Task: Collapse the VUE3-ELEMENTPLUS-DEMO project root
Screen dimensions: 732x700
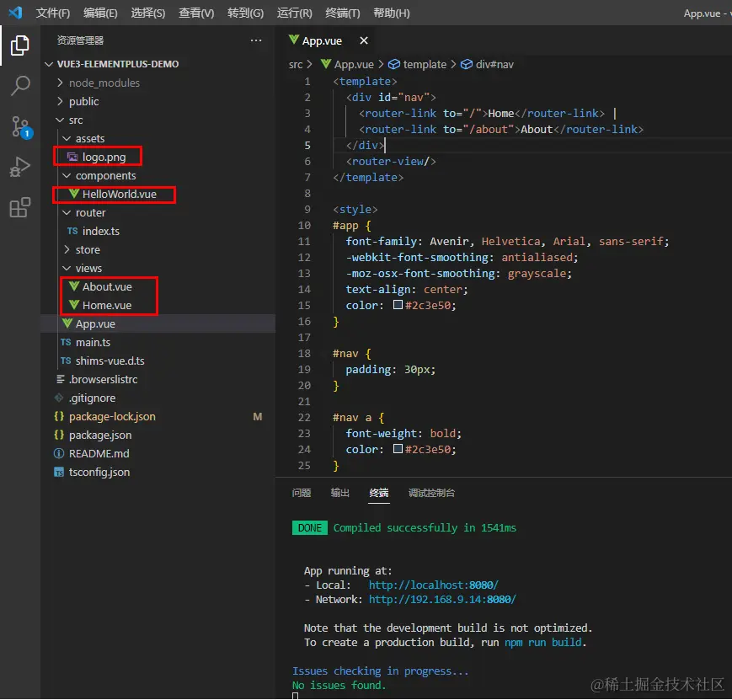Action: (x=49, y=64)
